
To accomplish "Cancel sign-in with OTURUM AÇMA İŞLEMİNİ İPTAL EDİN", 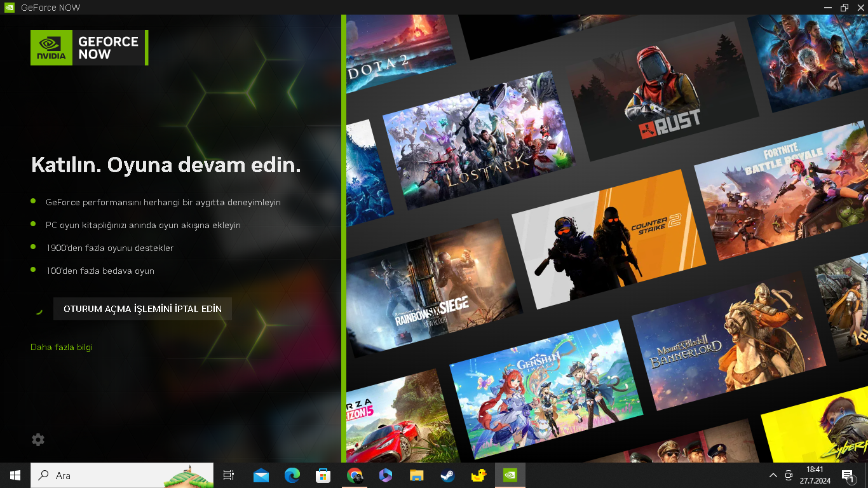I will point(142,309).
